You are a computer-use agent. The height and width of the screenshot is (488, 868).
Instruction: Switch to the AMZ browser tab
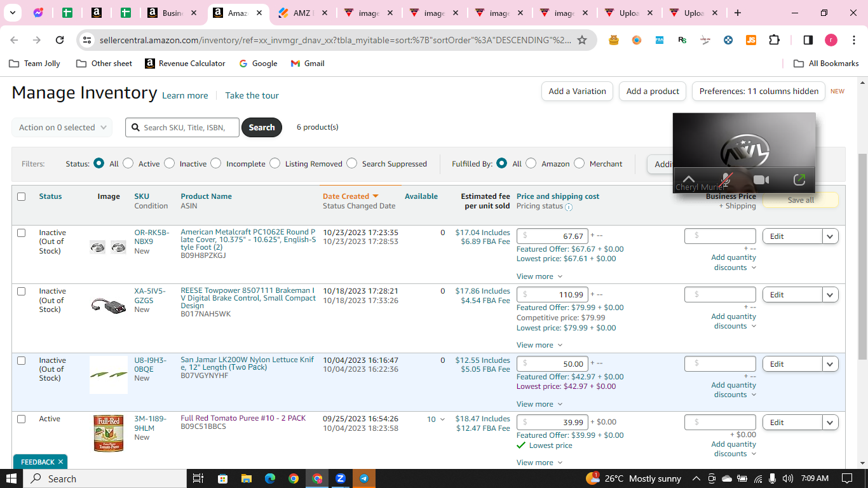pyautogui.click(x=304, y=13)
